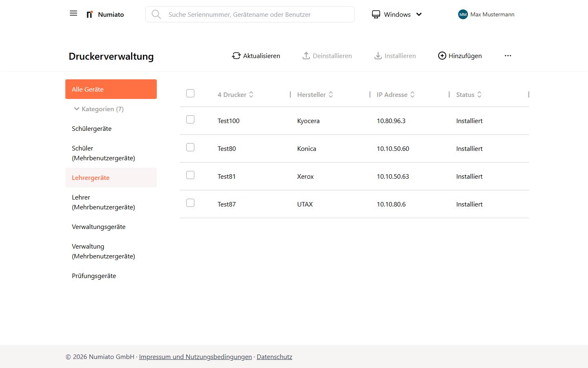Open the Datenschutz footer link

pos(274,357)
